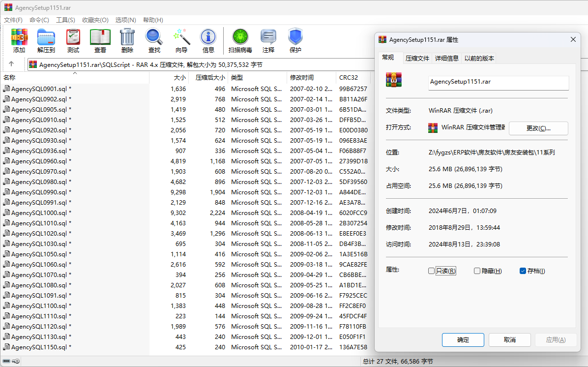Select the row AgencySQL1010.sql
Image resolution: width=588 pixels, height=367 pixels.
pos(187,223)
